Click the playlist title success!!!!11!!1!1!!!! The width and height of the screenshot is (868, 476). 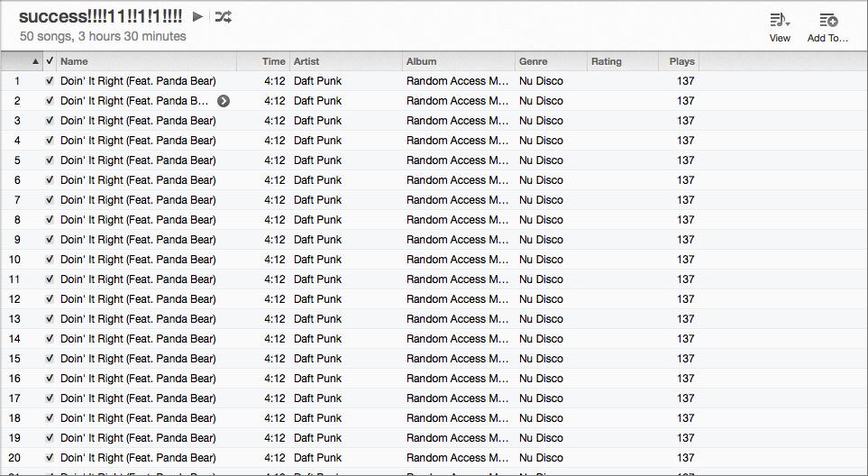(100, 16)
